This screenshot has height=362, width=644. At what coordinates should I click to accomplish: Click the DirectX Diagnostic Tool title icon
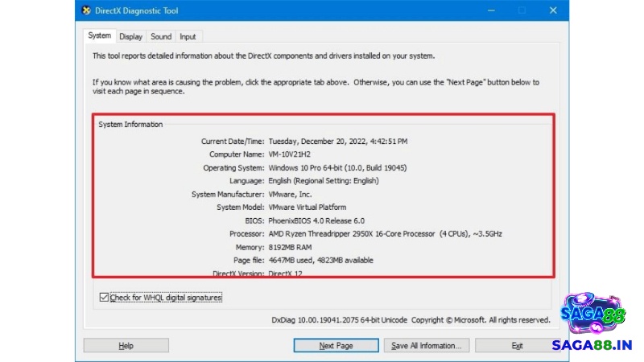coord(86,10)
